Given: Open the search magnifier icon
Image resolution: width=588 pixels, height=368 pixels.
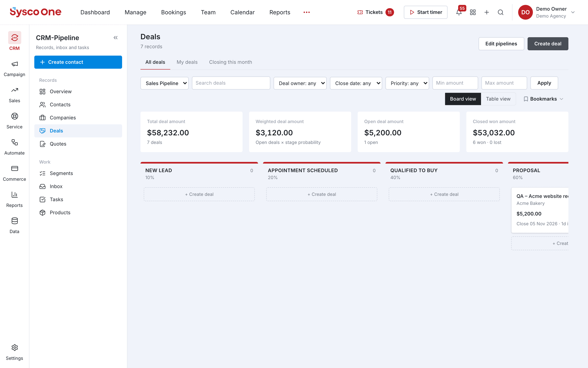Looking at the screenshot, I should (x=501, y=12).
